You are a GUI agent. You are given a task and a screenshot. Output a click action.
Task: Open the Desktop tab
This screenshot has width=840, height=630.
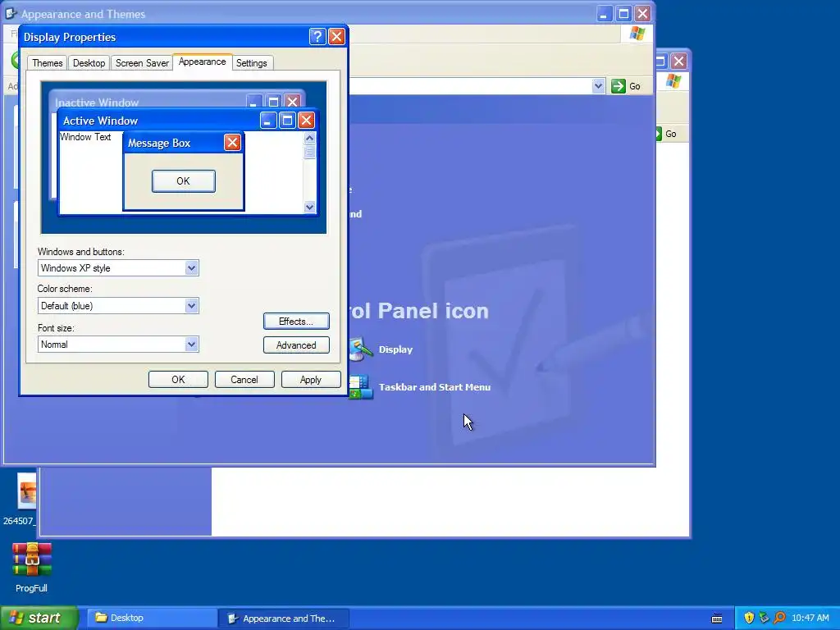click(89, 62)
